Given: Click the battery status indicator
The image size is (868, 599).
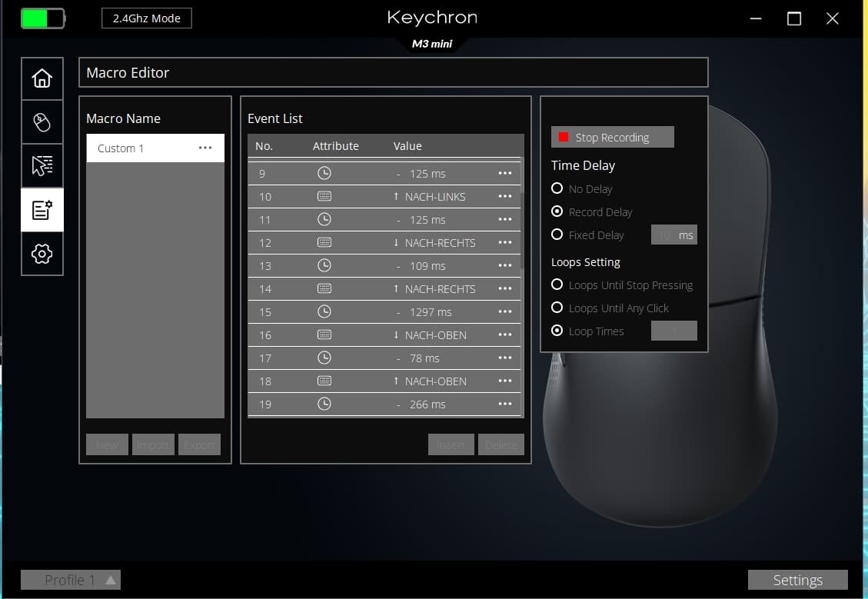Looking at the screenshot, I should coord(42,18).
